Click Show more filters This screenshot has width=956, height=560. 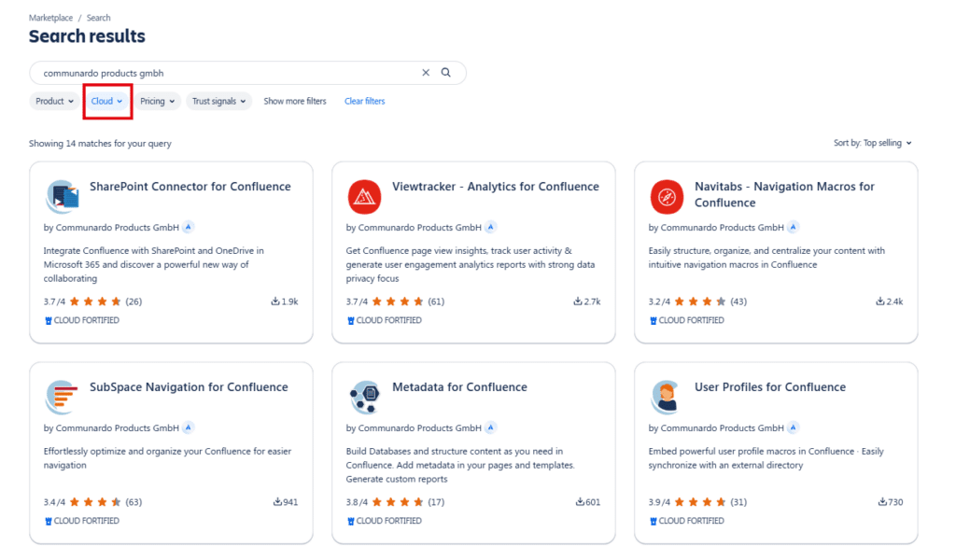coord(294,101)
